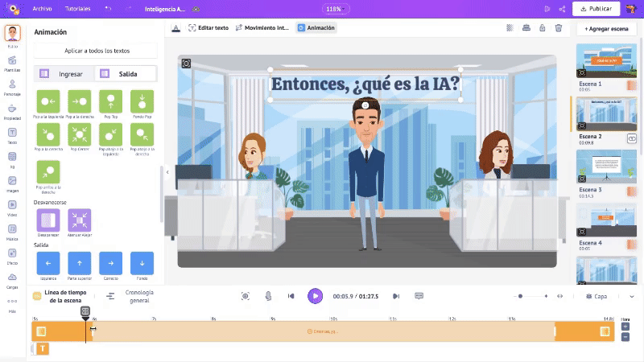The width and height of the screenshot is (644, 362).
Task: Collapse the left animation panel arrow
Action: 167,171
